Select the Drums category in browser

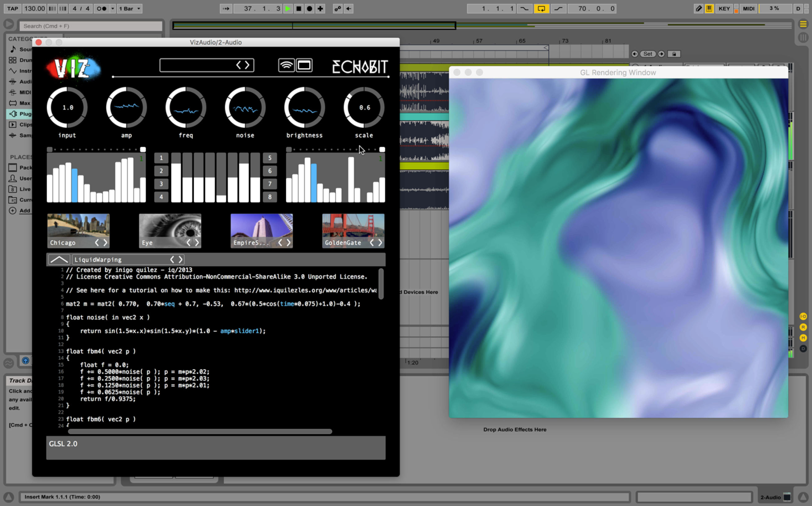(20, 60)
